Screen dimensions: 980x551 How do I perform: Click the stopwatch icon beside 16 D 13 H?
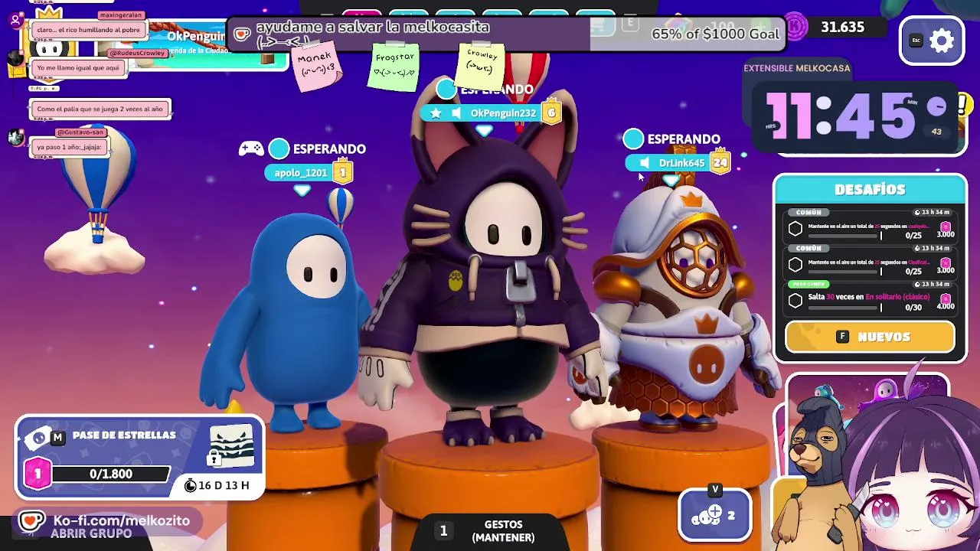pos(191,485)
